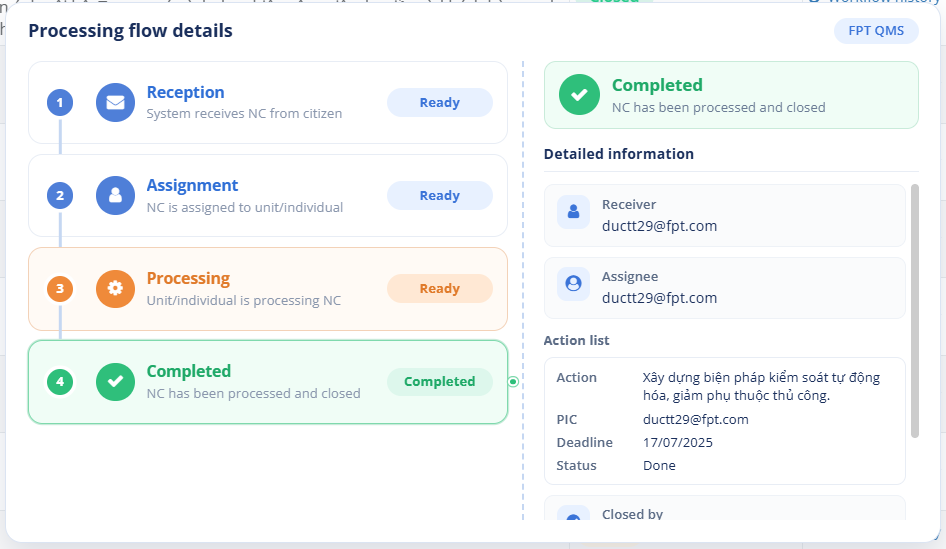Click step number 2 circle
The width and height of the screenshot is (946, 549).
click(x=60, y=195)
